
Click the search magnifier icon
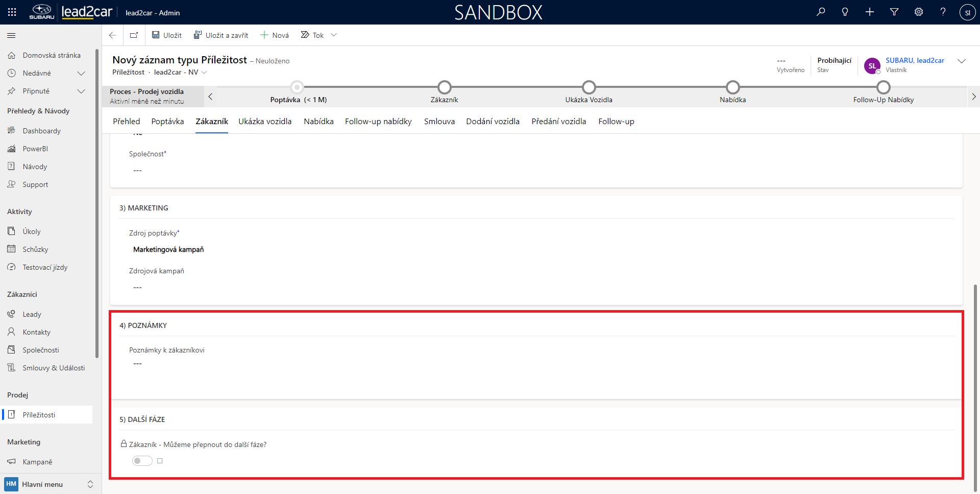(x=821, y=12)
